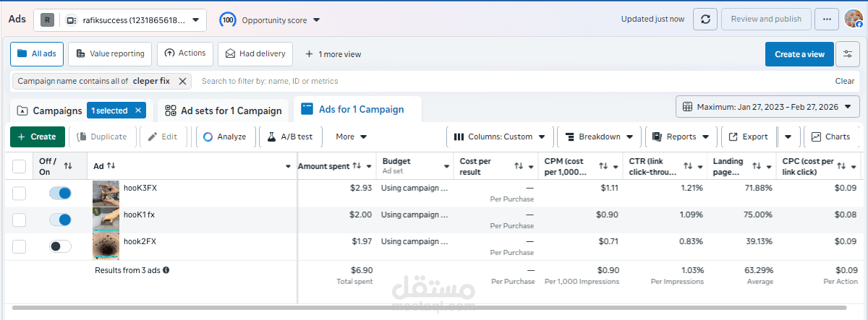
Task: Open the Columns: Custom dropdown
Action: tap(500, 137)
